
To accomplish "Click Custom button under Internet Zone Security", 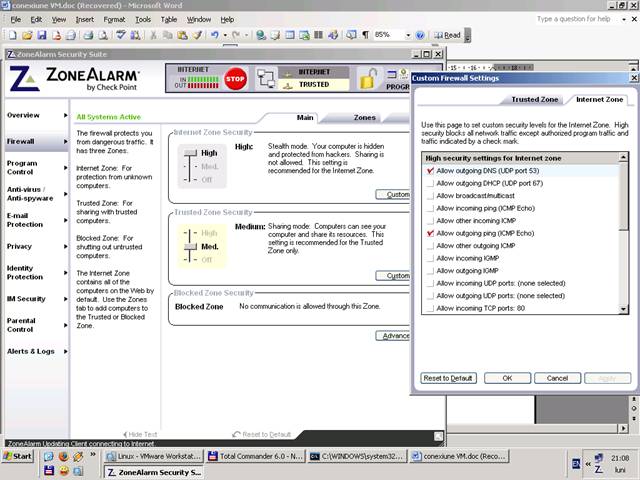I will coord(393,195).
